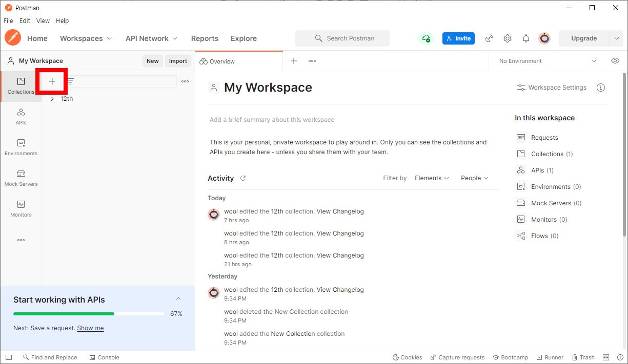
Task: Toggle sidebar icon in status bar
Action: (9, 357)
